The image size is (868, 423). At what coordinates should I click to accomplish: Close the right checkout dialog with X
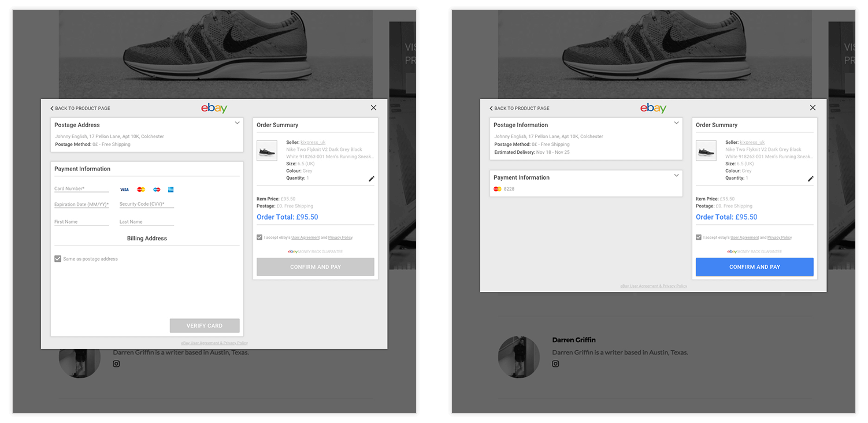[813, 107]
